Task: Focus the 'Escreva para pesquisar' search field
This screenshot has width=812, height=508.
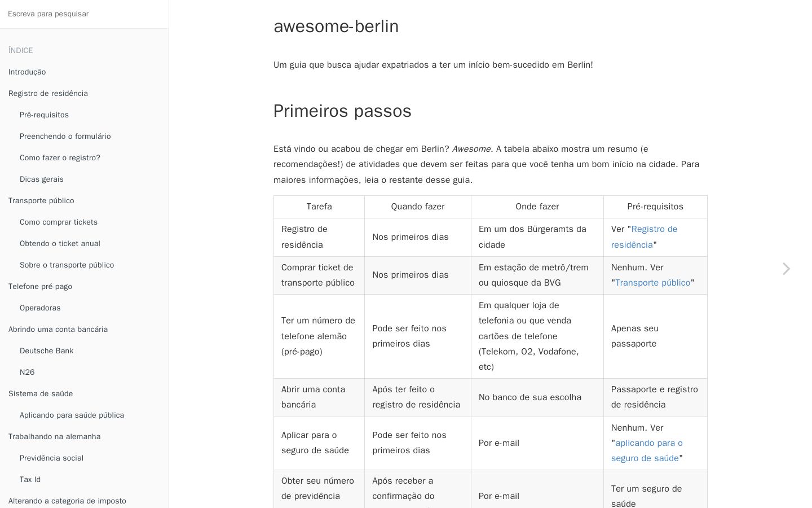Action: coord(84,14)
